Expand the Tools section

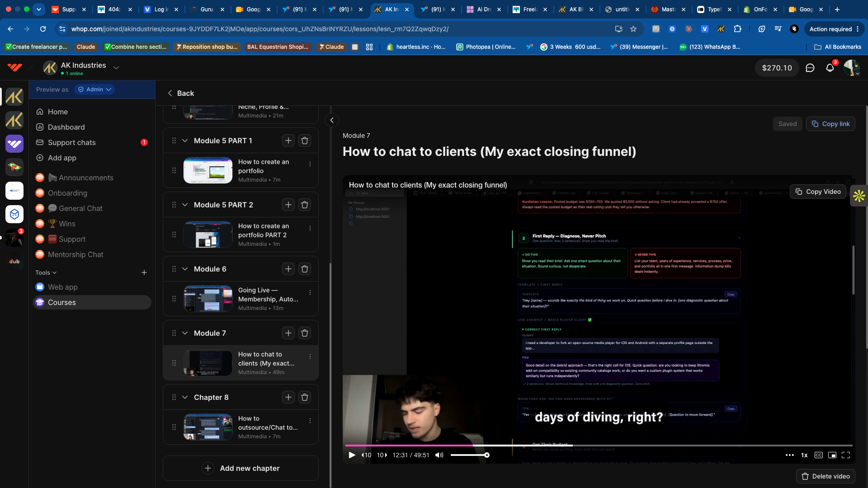[x=46, y=272]
